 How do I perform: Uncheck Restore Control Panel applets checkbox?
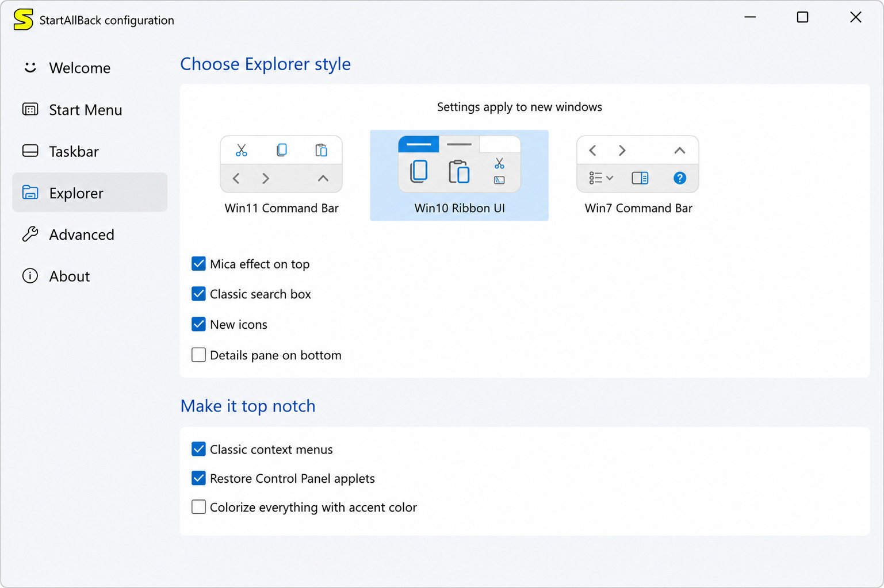click(x=198, y=478)
